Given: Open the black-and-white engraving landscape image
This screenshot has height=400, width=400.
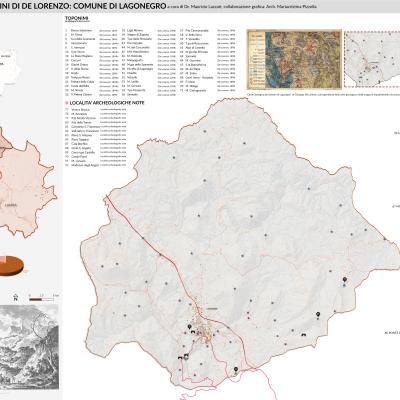Looking at the screenshot, I should click(x=29, y=347).
